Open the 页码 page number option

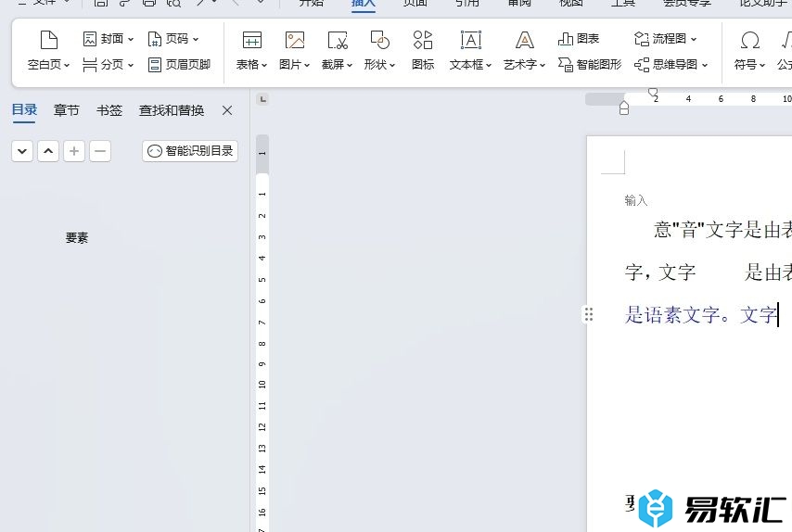(x=172, y=39)
